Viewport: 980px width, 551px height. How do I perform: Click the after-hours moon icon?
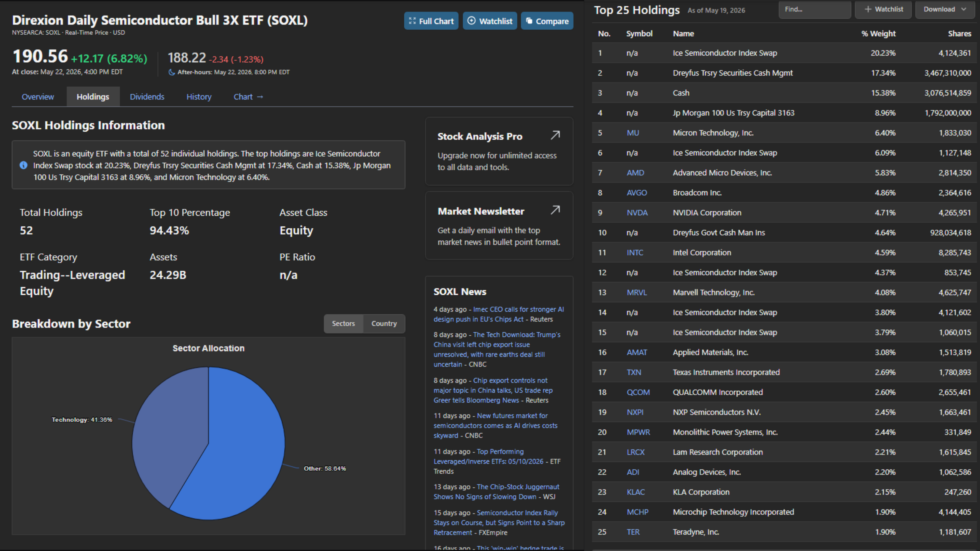(x=172, y=72)
